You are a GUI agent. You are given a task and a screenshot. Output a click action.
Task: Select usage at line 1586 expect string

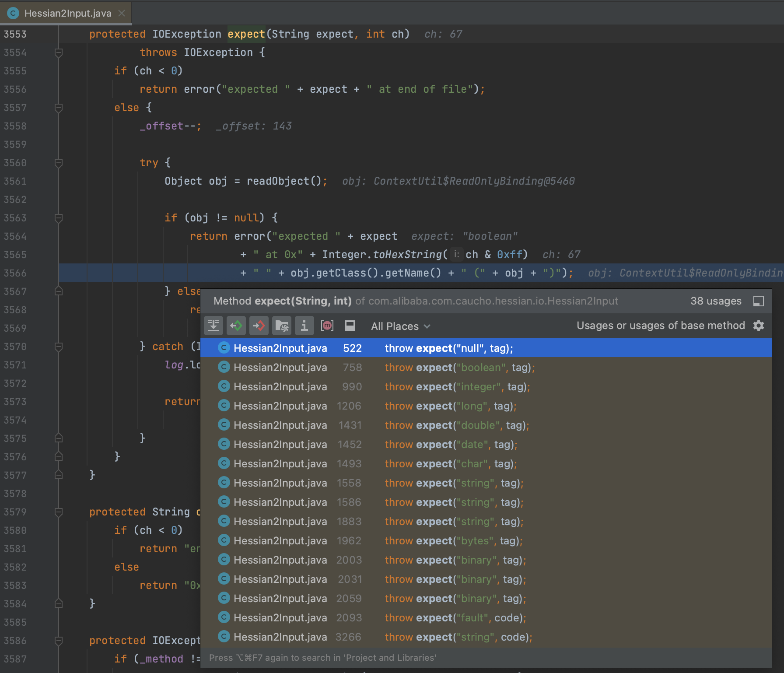[x=486, y=502]
